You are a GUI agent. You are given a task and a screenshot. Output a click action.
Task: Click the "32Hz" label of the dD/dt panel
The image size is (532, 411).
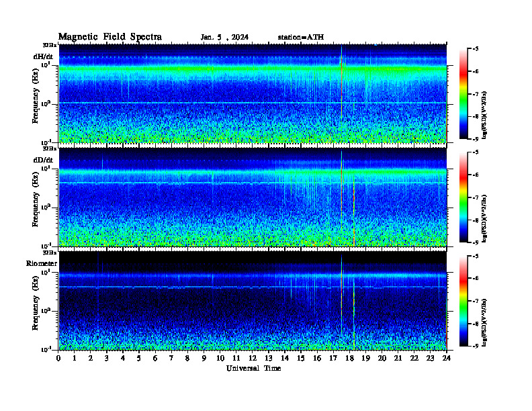[x=49, y=148]
